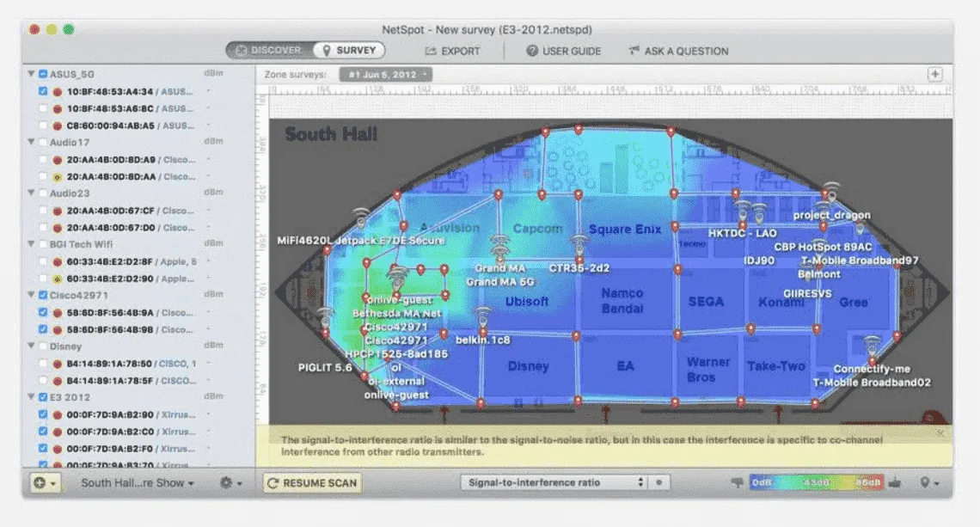The width and height of the screenshot is (980, 527).
Task: Select the Survey mode tab
Action: (349, 50)
